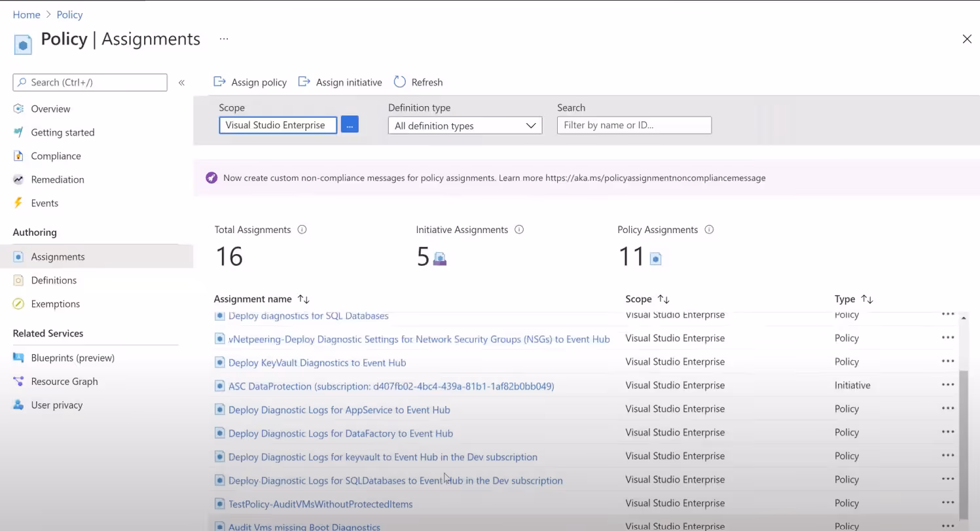This screenshot has height=531, width=980.
Task: Click the info icon next to Policy Assignments
Action: click(x=709, y=230)
